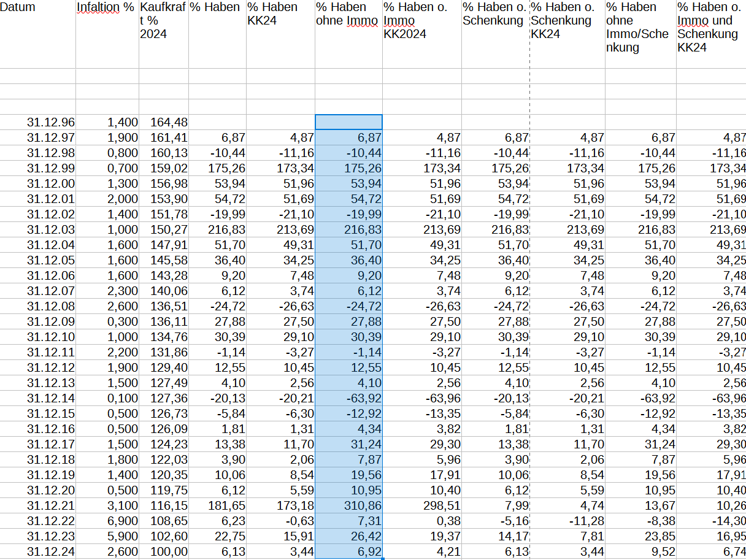Select Kaufkraft value 150,27
Screen dimensions: 746x560
[x=164, y=229]
